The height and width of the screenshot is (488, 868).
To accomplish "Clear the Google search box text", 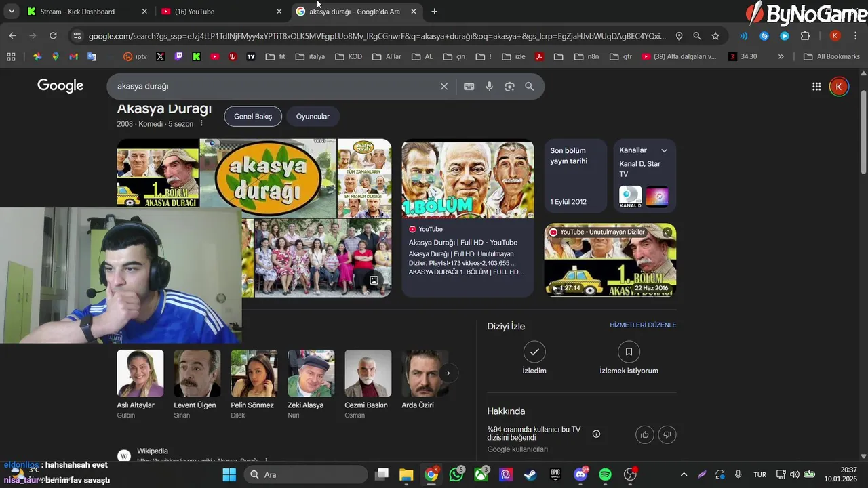I will tap(444, 87).
